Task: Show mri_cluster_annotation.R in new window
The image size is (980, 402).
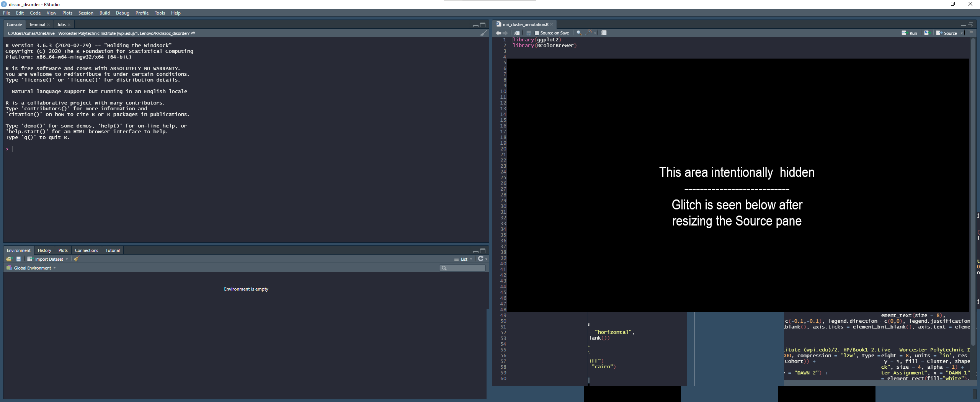Action: coord(517,33)
